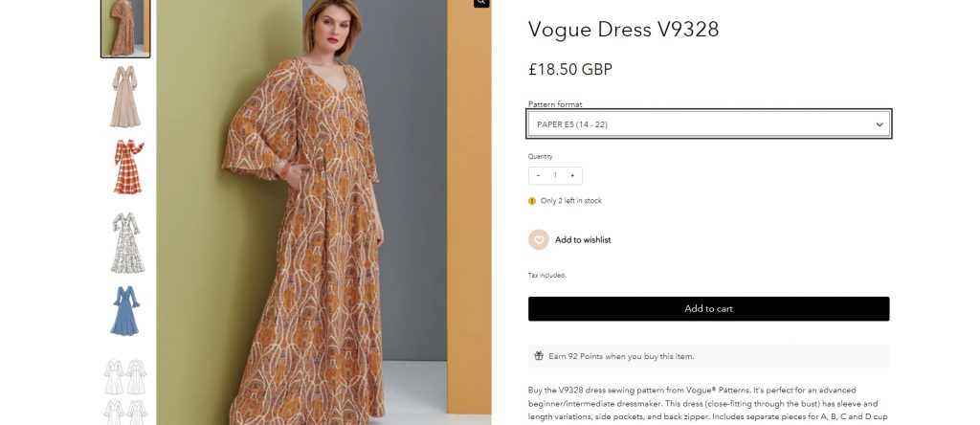Click the heart wishlist icon
Screen dimensions: 980x425
(x=539, y=239)
